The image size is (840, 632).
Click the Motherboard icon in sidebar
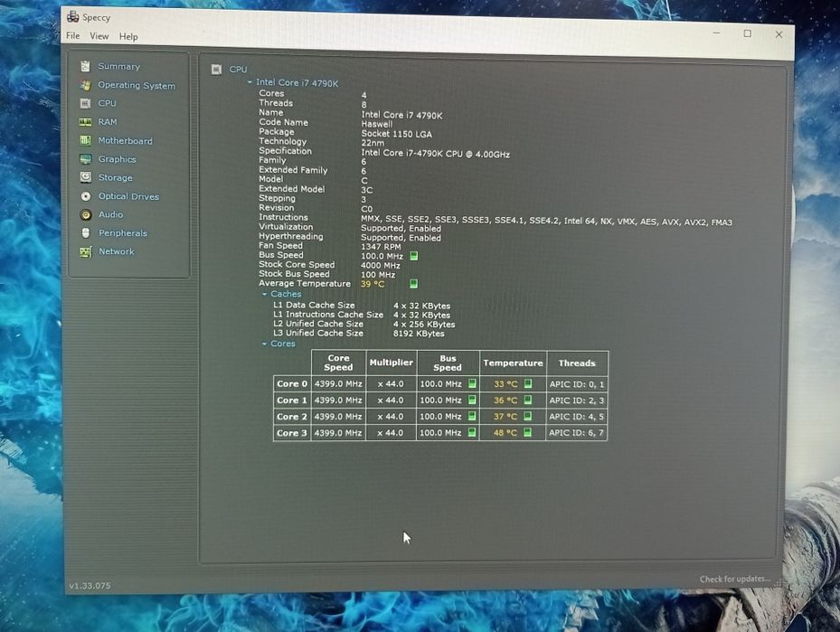85,140
